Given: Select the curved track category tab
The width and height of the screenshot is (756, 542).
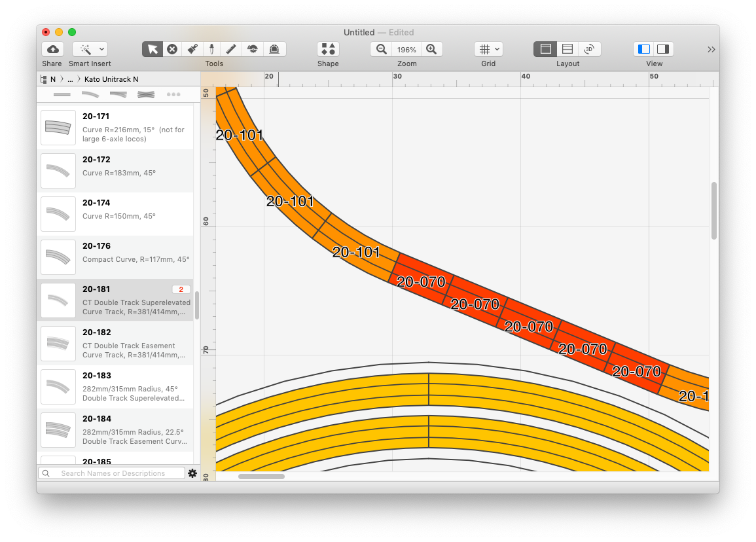Looking at the screenshot, I should pos(90,94).
